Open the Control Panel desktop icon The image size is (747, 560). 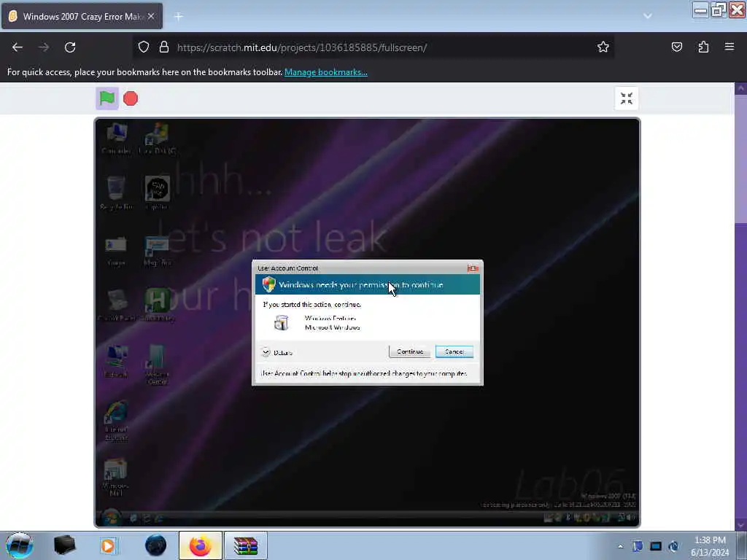pos(116,305)
